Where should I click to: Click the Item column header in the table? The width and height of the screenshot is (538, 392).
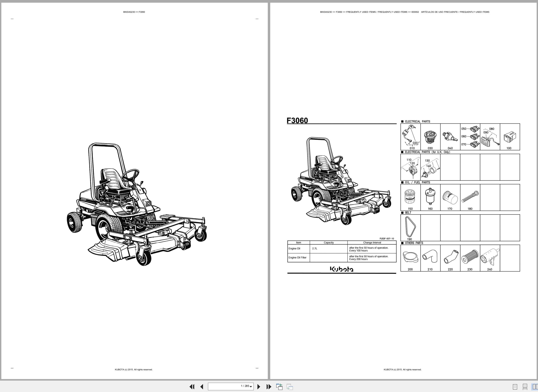pyautogui.click(x=299, y=242)
